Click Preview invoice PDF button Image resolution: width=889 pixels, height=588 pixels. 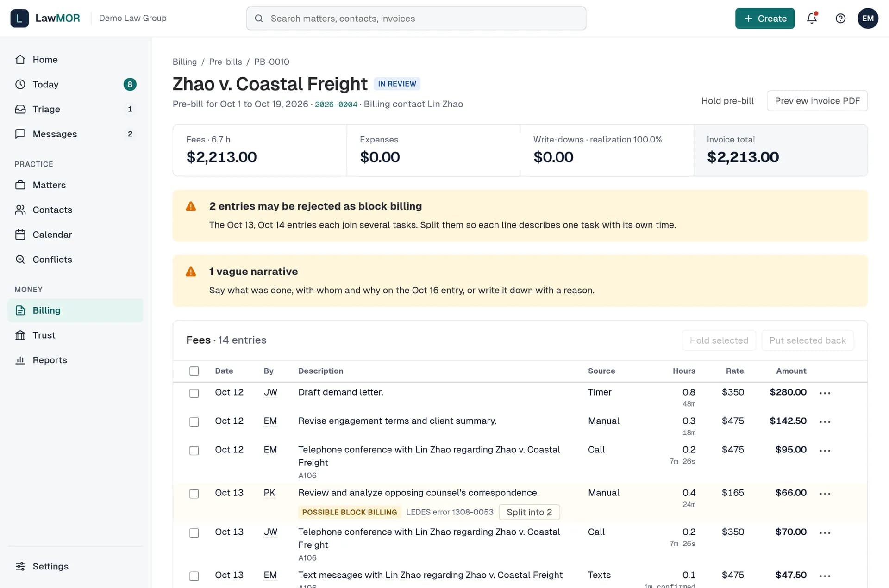click(817, 101)
